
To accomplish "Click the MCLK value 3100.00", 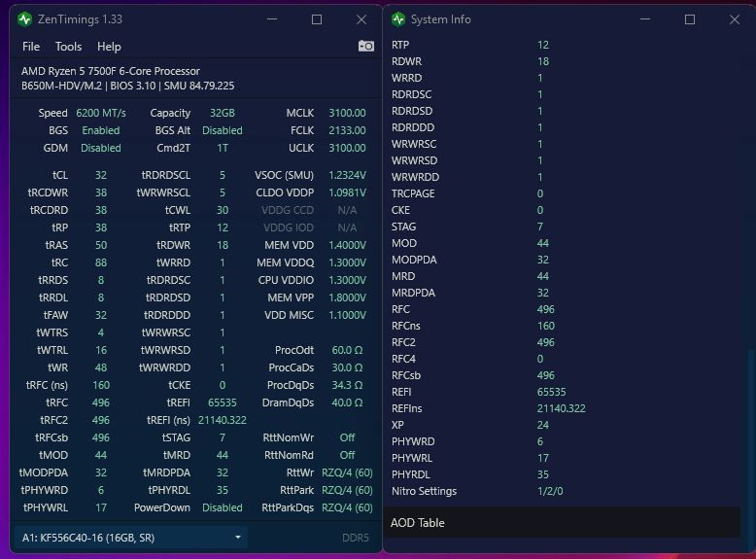I will click(x=347, y=113).
